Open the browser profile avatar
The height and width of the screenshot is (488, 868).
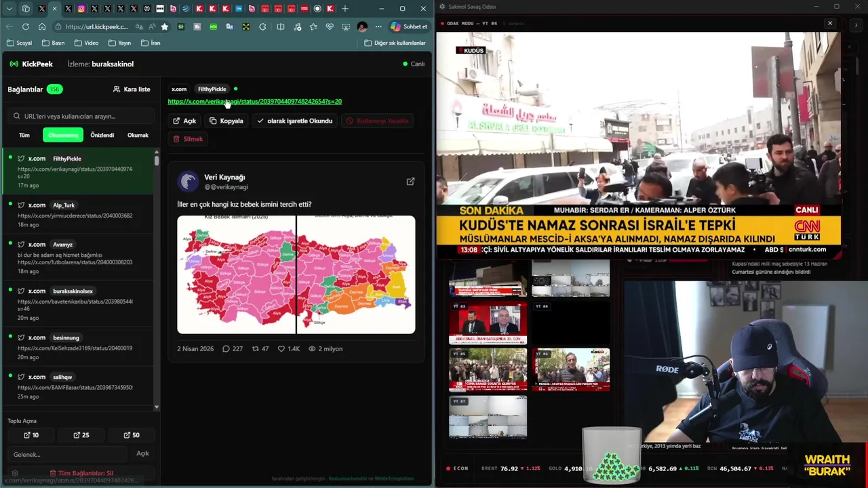[362, 26]
